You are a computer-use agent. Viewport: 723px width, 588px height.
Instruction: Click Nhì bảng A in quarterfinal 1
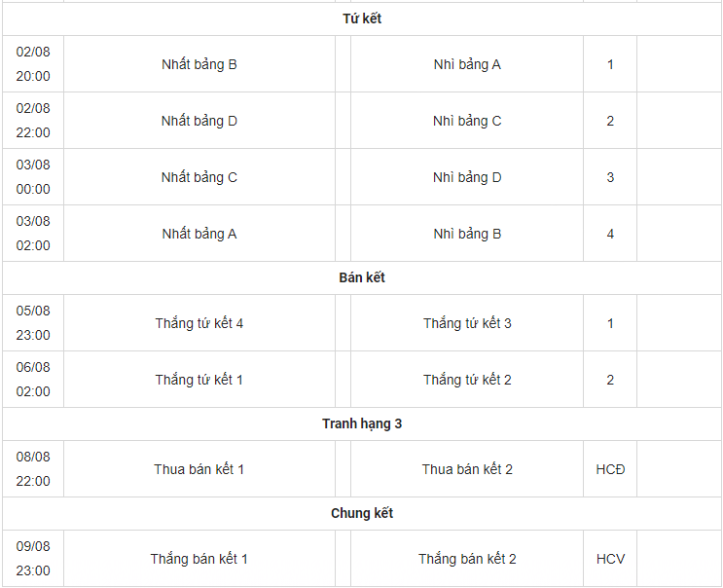pos(467,64)
